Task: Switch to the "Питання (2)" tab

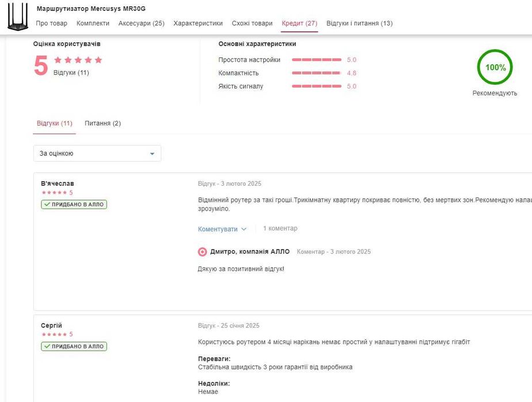Action: (x=102, y=124)
